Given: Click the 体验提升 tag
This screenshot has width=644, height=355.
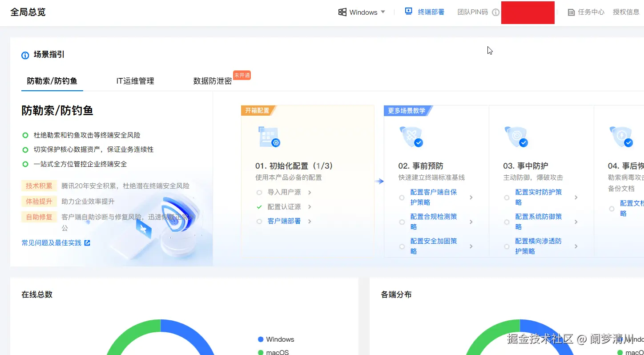Looking at the screenshot, I should click(x=39, y=202).
